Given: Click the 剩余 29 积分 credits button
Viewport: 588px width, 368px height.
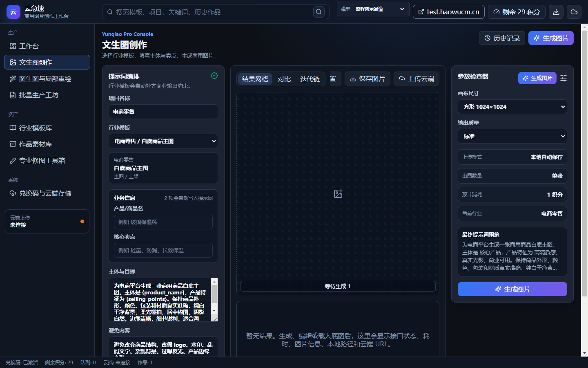Looking at the screenshot, I should coord(517,12).
